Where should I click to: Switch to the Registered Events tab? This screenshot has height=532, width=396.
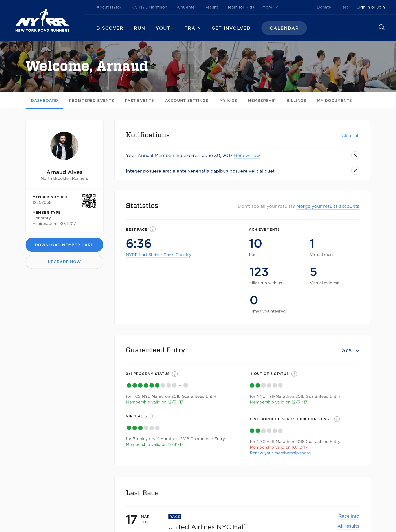point(91,101)
